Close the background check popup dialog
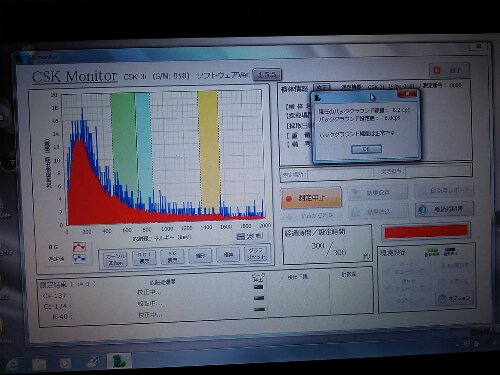Viewport: 500px width, 375px height. click(407, 94)
